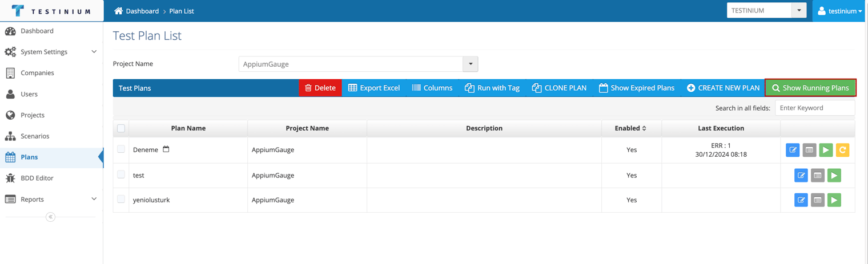Run the Deneme plan with green play icon

pos(826,150)
